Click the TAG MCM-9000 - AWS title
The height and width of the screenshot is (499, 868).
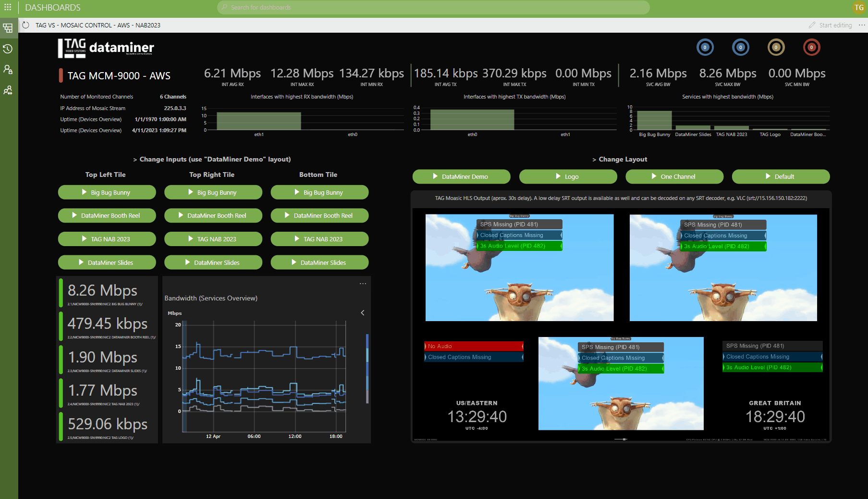pos(119,76)
